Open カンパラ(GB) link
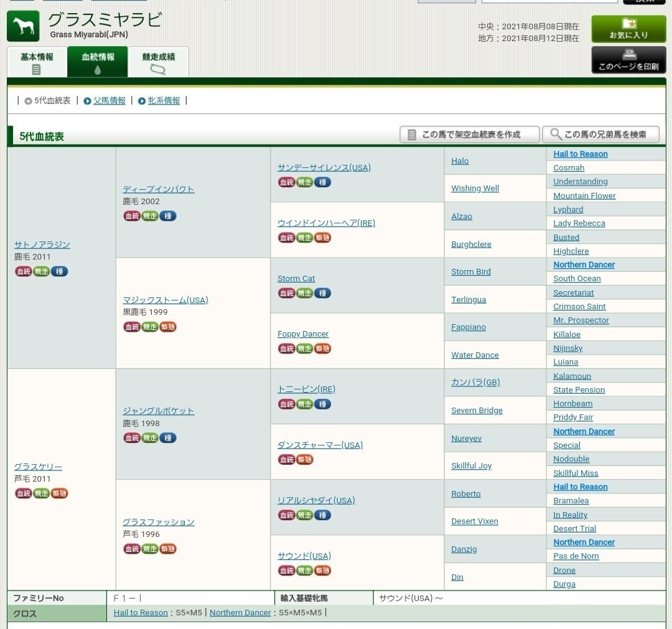 (x=475, y=382)
